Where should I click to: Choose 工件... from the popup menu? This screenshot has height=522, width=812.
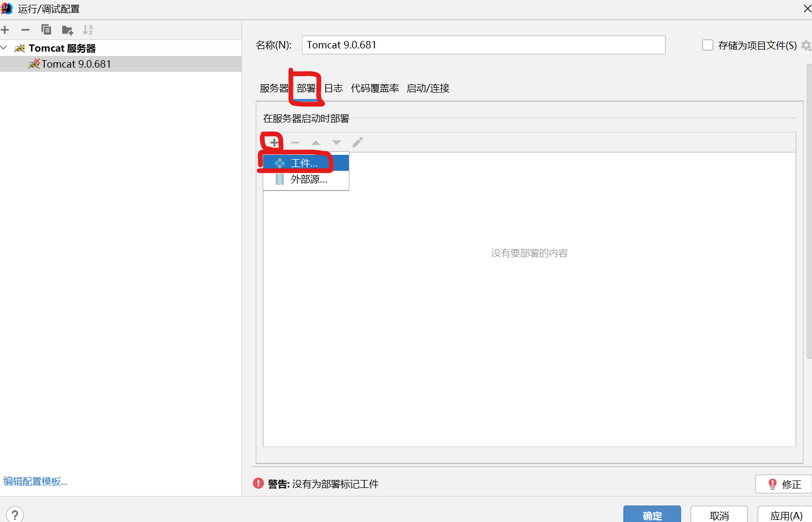[x=306, y=163]
